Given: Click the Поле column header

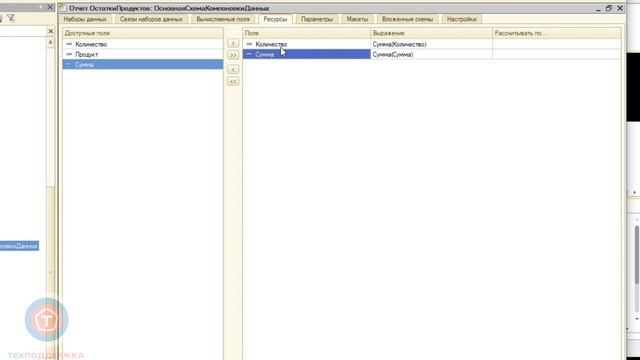Looking at the screenshot, I should click(x=307, y=33).
